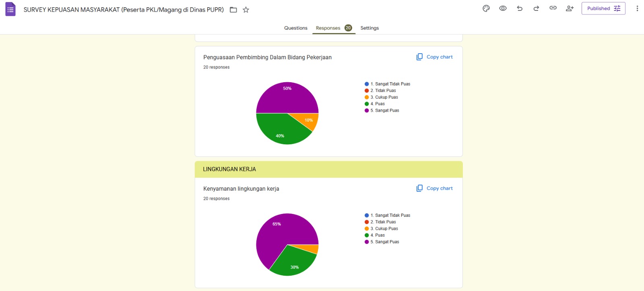Click purple Sangat Puas legend dot, first chart
Image resolution: width=644 pixels, height=291 pixels.
[x=367, y=110]
